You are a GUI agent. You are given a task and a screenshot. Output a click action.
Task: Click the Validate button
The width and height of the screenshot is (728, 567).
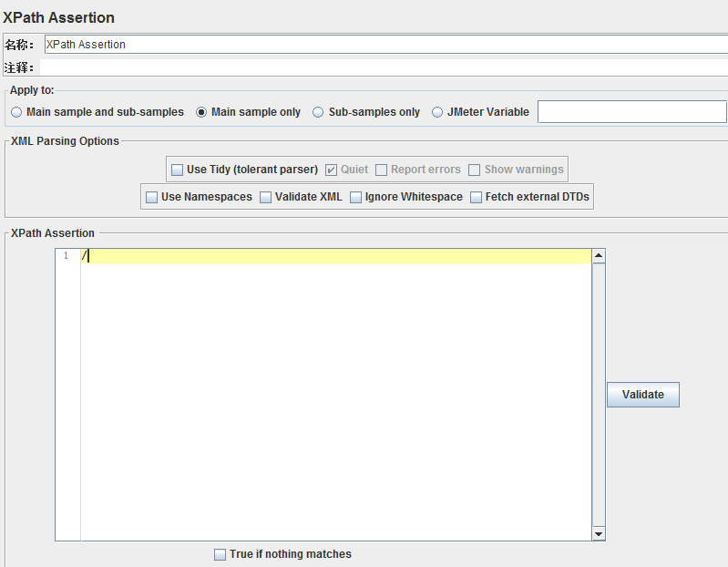click(643, 395)
